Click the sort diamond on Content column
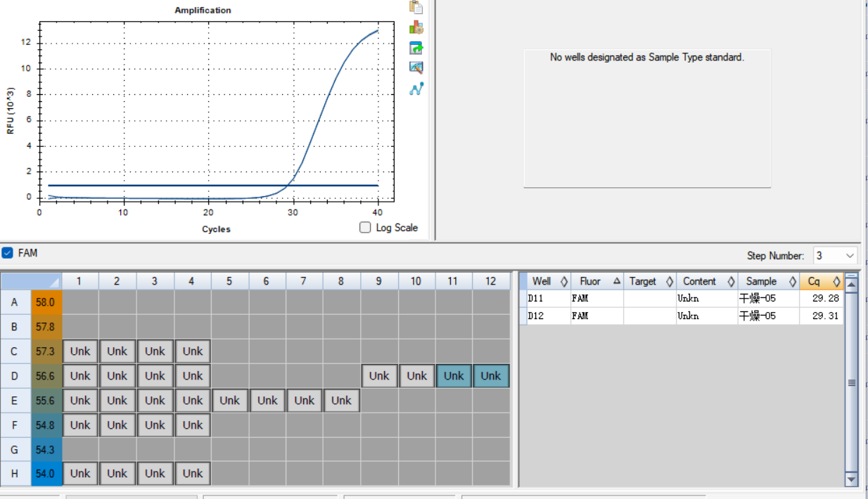The height and width of the screenshot is (499, 868). pyautogui.click(x=730, y=281)
